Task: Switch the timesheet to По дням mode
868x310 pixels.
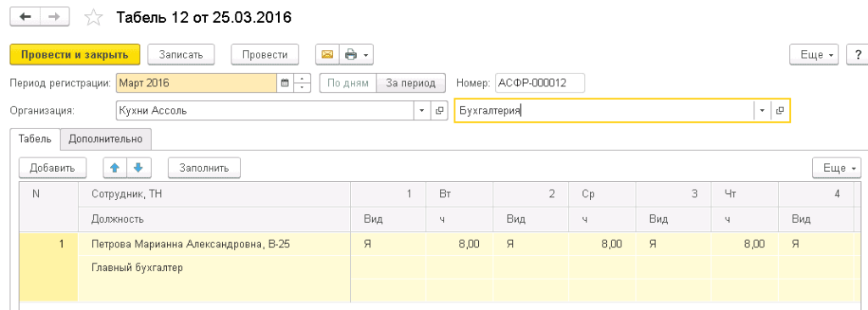Action: 348,84
